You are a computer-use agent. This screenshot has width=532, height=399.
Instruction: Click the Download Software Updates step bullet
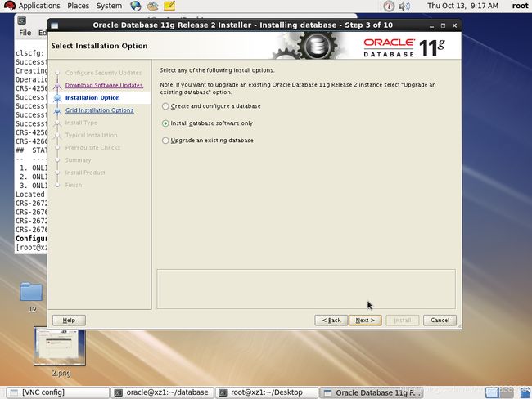point(57,85)
